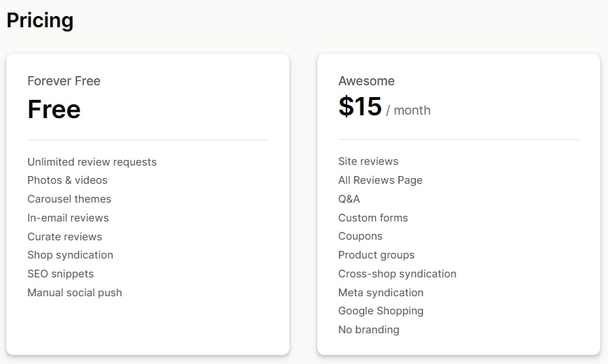Click 'Shop syndication' feature
The height and width of the screenshot is (364, 608).
point(70,255)
